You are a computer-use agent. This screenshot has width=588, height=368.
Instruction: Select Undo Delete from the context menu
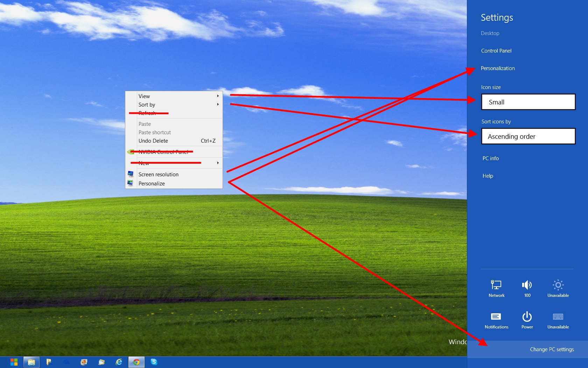point(153,141)
